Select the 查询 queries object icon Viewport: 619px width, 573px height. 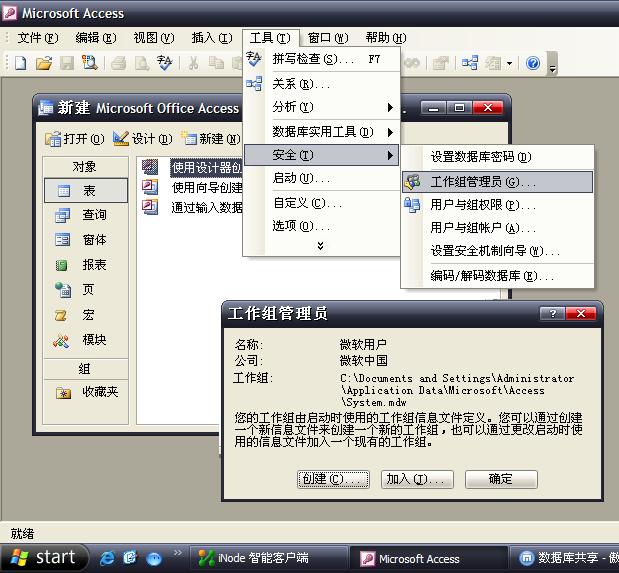point(63,215)
